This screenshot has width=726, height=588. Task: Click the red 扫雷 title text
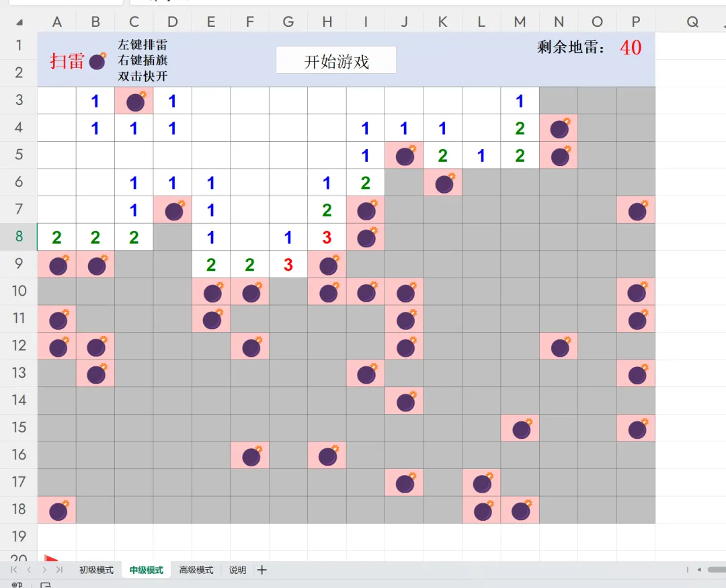point(67,61)
